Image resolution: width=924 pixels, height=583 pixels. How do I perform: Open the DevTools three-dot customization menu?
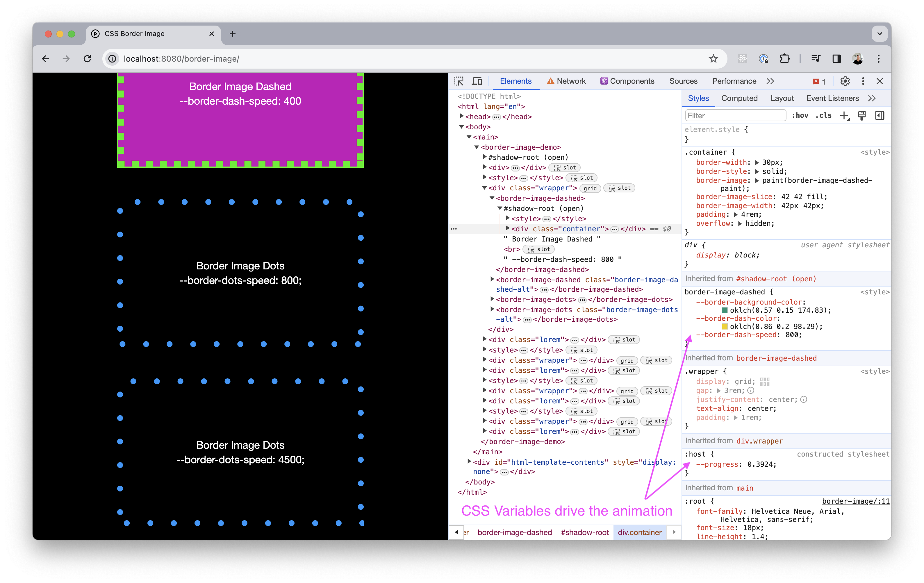pyautogui.click(x=863, y=81)
